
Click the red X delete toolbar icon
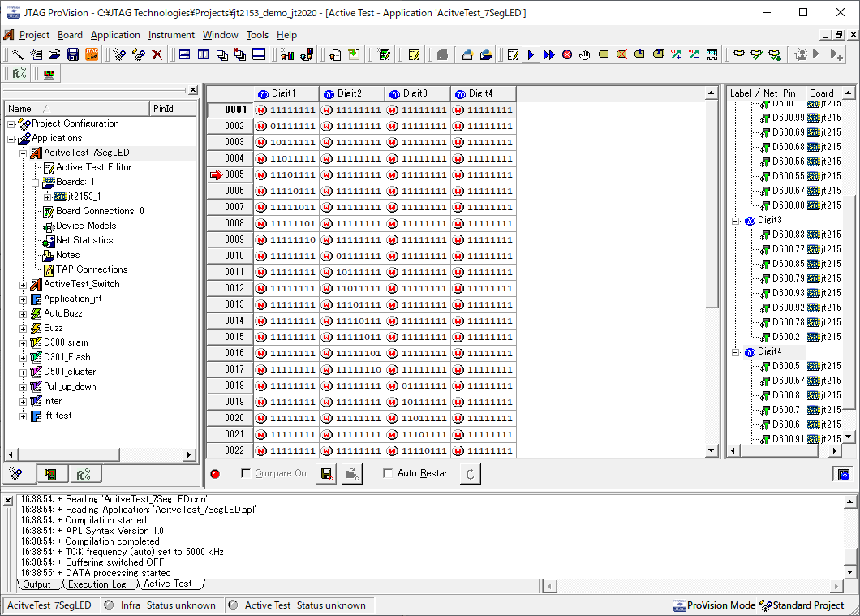(x=157, y=54)
